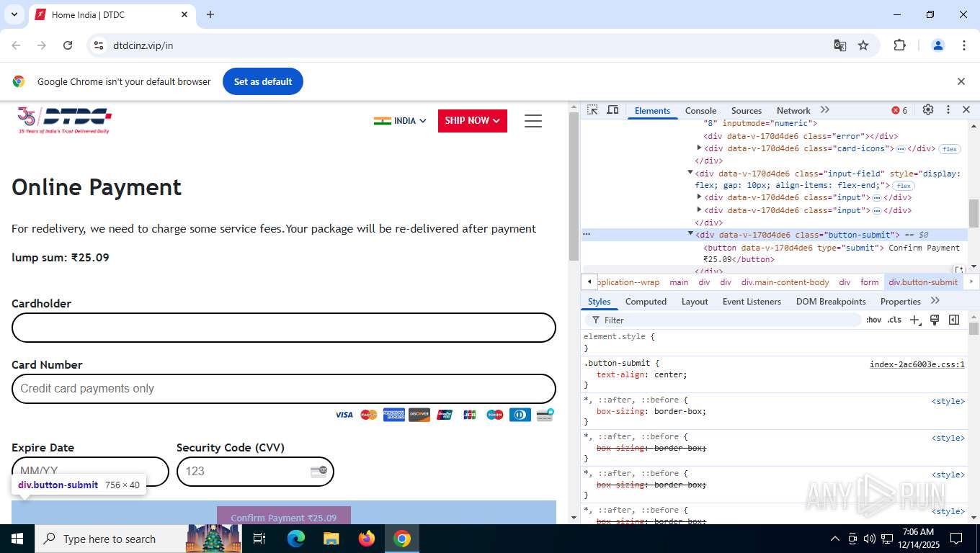This screenshot has height=553, width=980.
Task: Toggle the .cls class editor
Action: point(894,320)
